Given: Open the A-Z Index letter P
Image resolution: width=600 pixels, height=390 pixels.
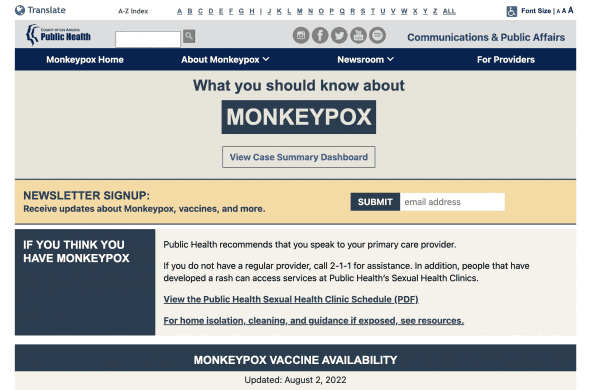Looking at the screenshot, I should click(331, 11).
